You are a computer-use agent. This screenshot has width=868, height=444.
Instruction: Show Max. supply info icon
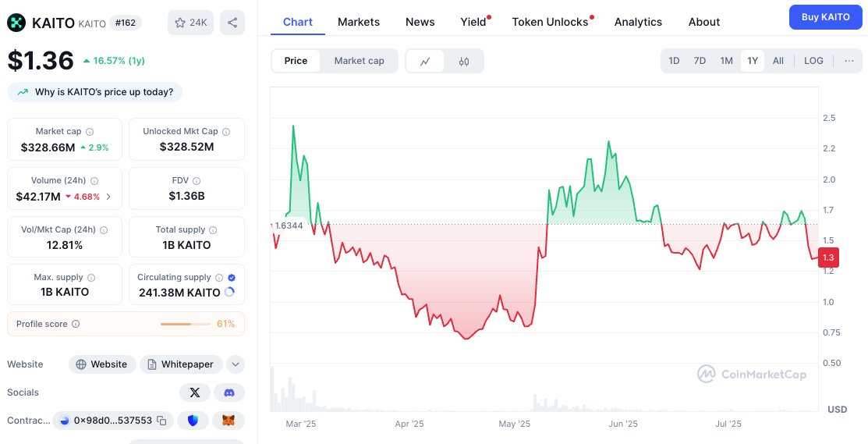click(x=91, y=277)
